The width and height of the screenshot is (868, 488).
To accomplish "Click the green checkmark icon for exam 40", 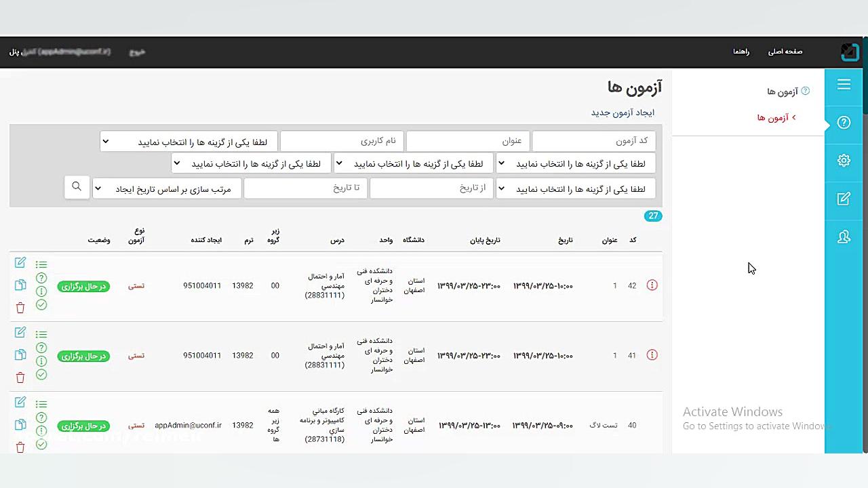I will (x=41, y=445).
